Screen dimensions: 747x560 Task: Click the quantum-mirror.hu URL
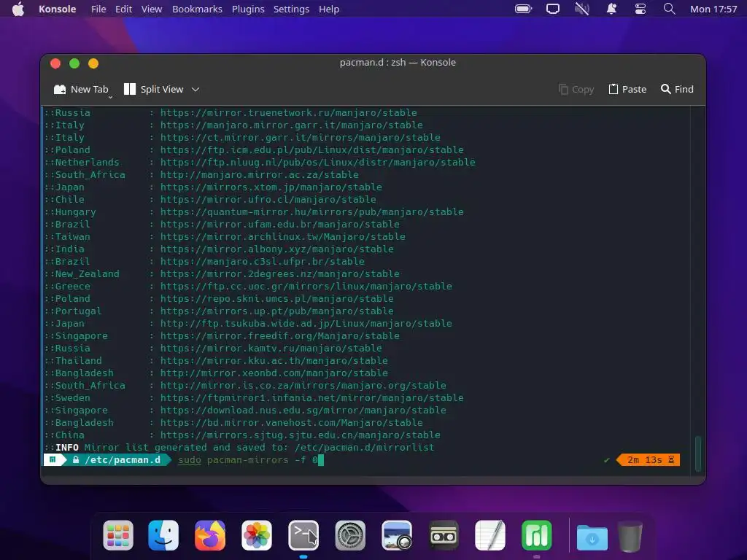(312, 212)
